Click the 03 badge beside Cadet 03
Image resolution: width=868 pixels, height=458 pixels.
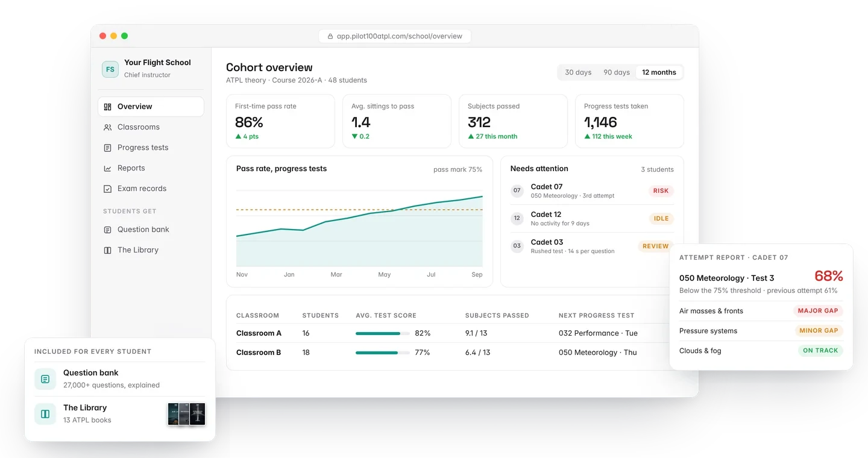517,246
